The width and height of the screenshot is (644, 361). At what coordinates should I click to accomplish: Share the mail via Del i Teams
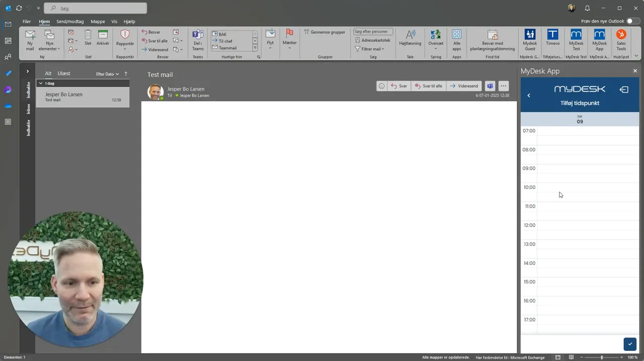pos(198,40)
